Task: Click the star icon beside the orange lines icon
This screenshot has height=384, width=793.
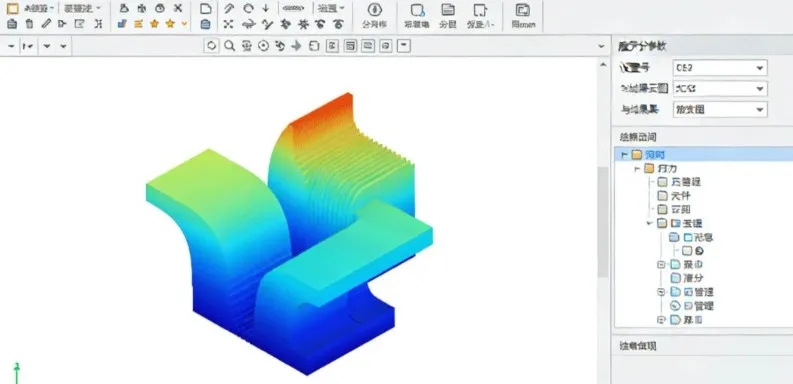Action: point(154,23)
